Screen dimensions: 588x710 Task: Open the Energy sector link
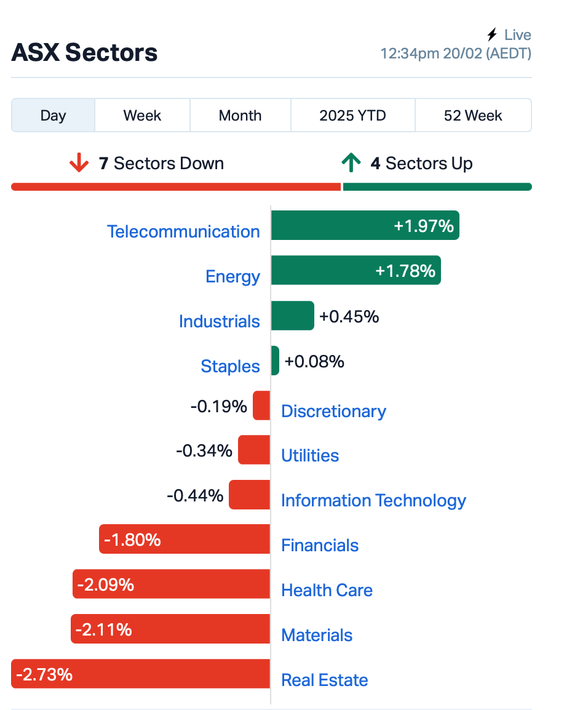point(232,277)
